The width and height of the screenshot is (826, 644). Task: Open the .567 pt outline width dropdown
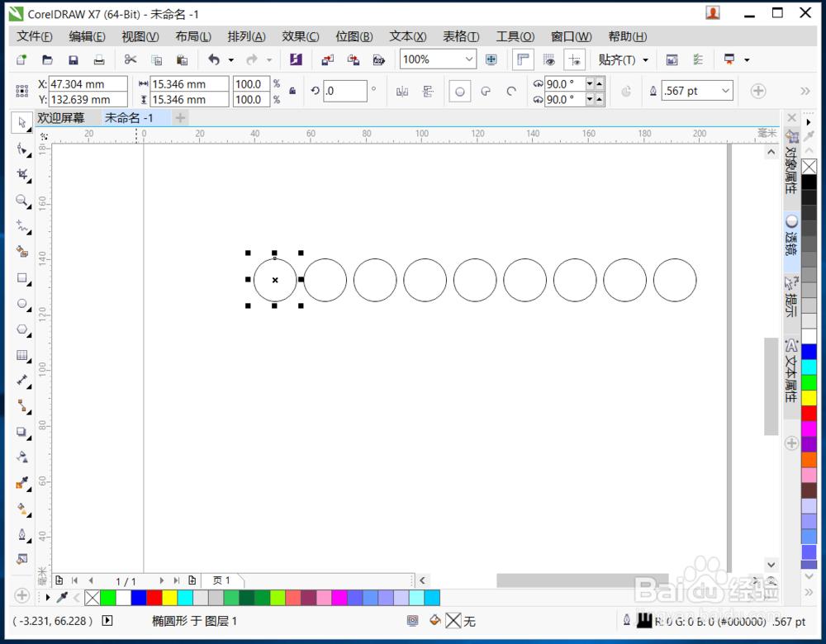tap(725, 91)
